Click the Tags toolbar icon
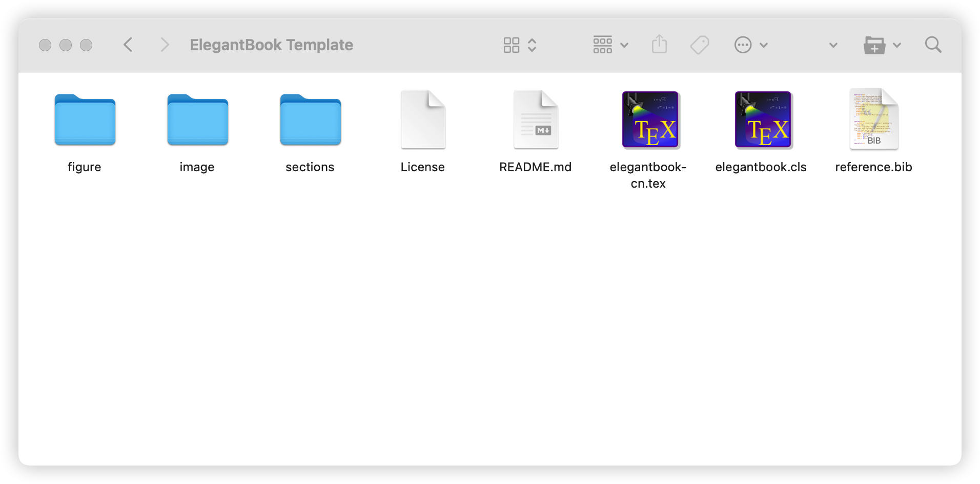Image resolution: width=980 pixels, height=484 pixels. coord(700,45)
